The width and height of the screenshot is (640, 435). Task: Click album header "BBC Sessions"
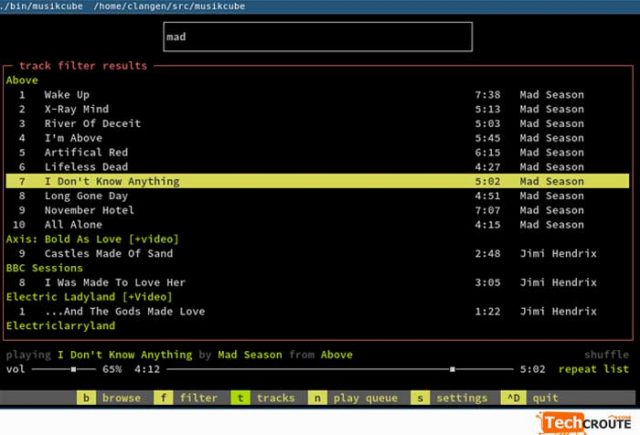[x=44, y=268]
